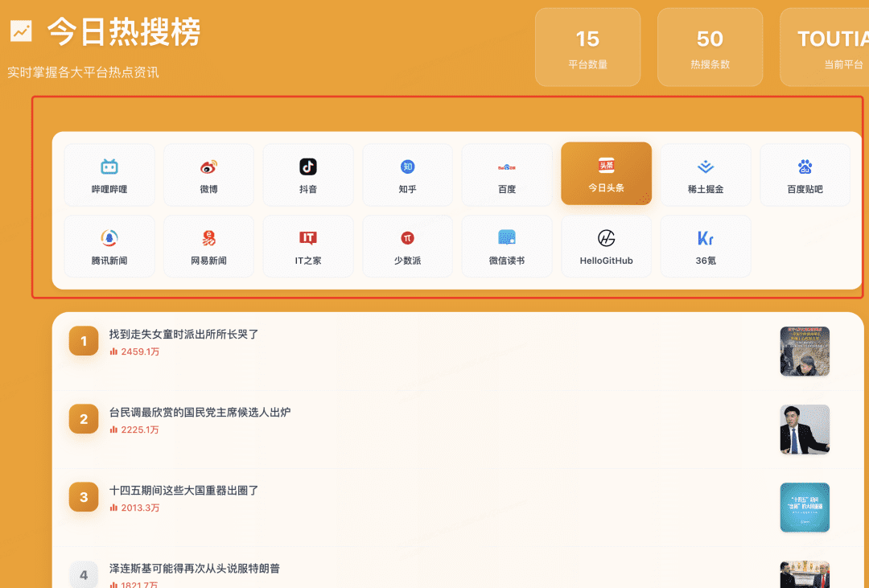Open headline 找到走失女童时派出所所长哭了
869x588 pixels.
pyautogui.click(x=184, y=334)
